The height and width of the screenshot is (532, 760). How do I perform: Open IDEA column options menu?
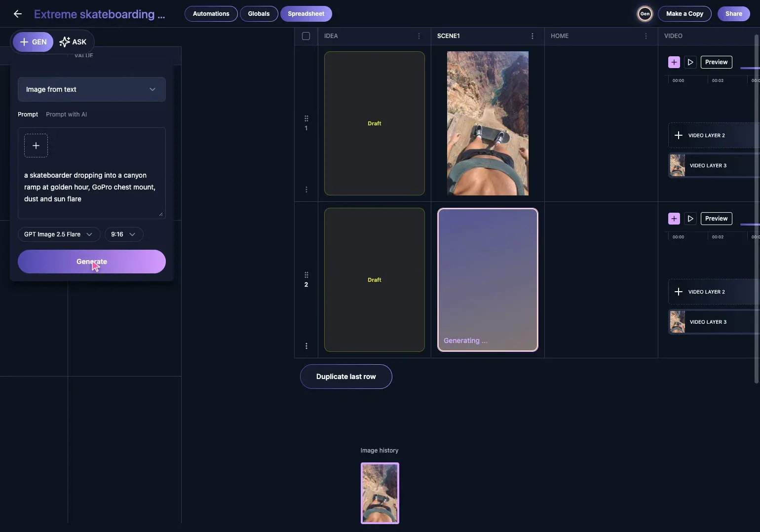[419, 36]
